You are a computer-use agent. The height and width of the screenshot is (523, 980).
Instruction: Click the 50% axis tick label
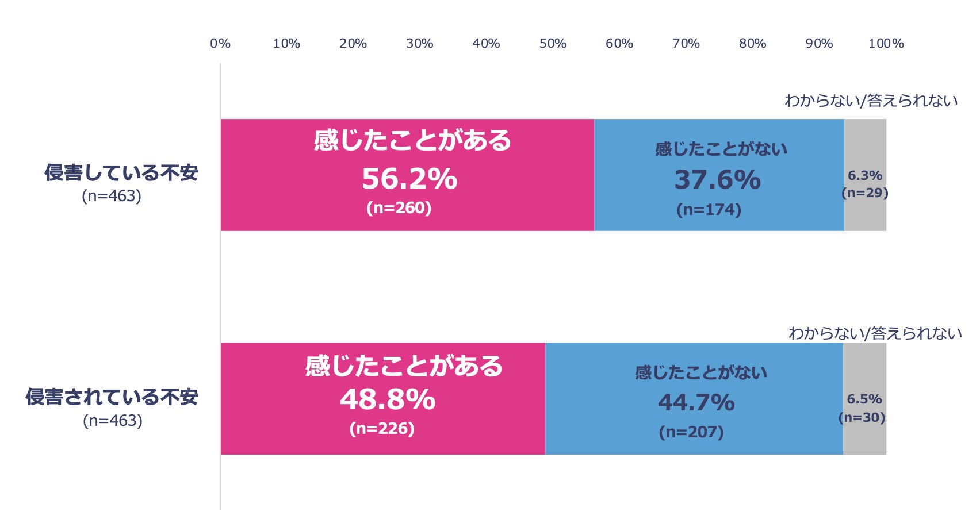pyautogui.click(x=553, y=44)
